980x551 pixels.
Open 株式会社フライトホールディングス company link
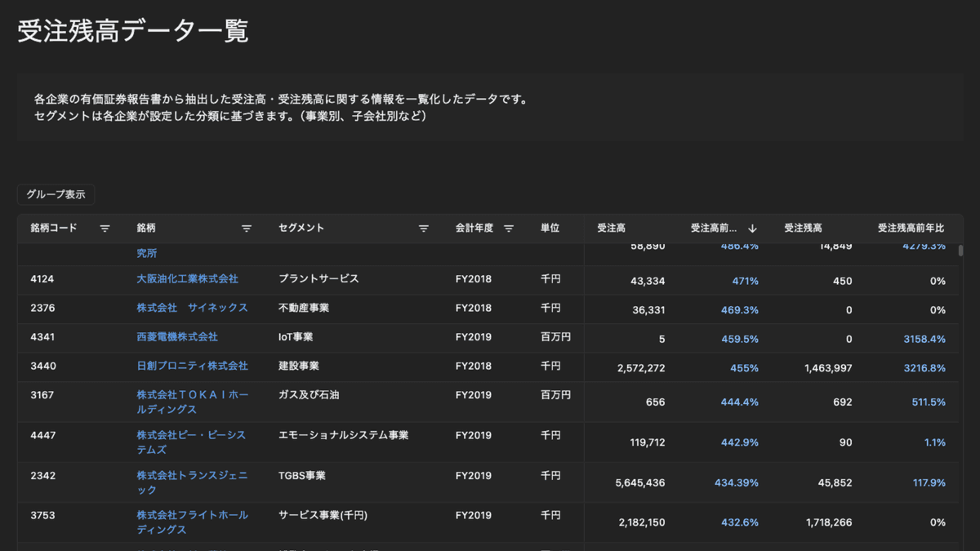click(192, 522)
